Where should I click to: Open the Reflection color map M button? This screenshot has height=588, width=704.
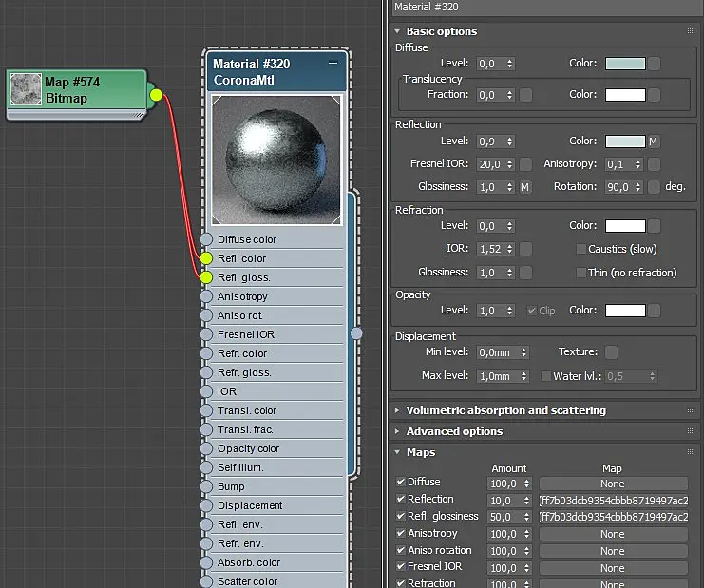[654, 142]
